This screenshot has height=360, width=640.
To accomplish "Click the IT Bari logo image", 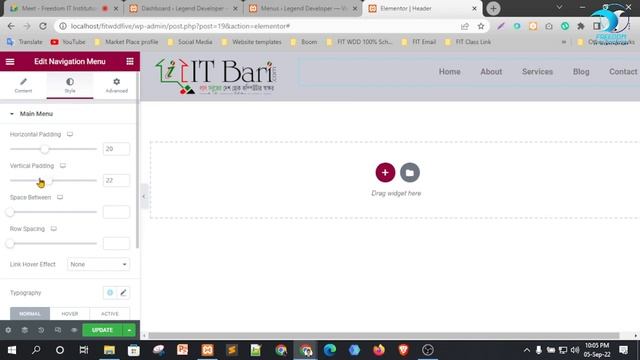I will 216,76.
